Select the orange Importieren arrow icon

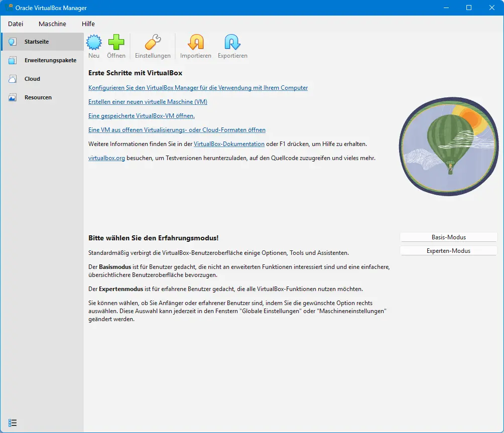[x=195, y=43]
